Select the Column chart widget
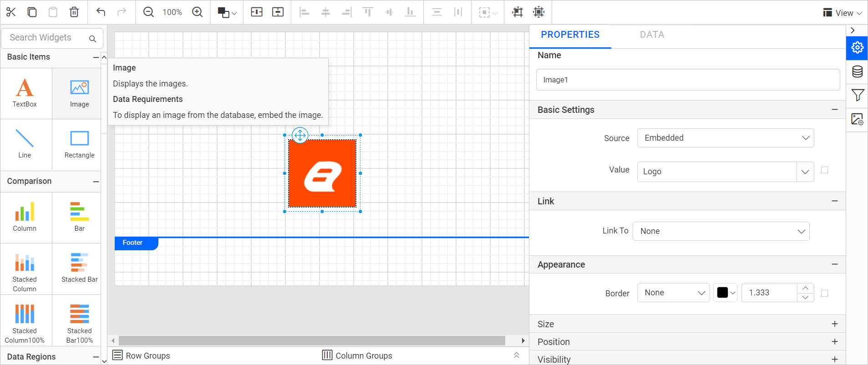868x365 pixels. (25, 218)
